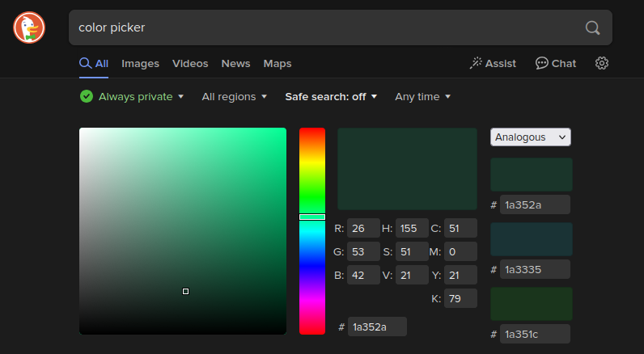Image resolution: width=644 pixels, height=354 pixels.
Task: Open the Any time filter dropdown
Action: coord(422,96)
